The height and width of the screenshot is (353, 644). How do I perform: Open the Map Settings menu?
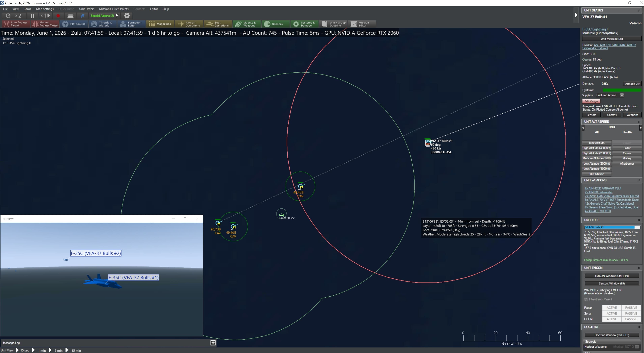pos(45,9)
